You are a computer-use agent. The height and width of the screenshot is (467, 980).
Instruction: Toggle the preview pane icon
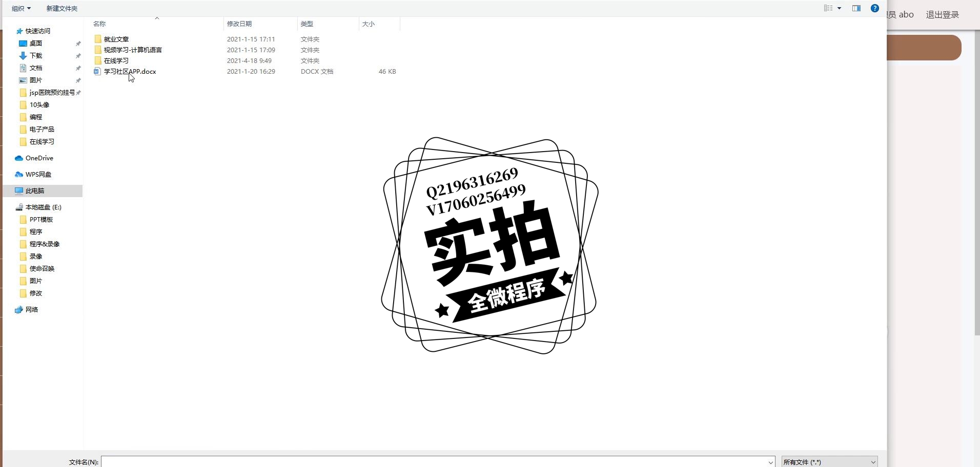[x=856, y=8]
